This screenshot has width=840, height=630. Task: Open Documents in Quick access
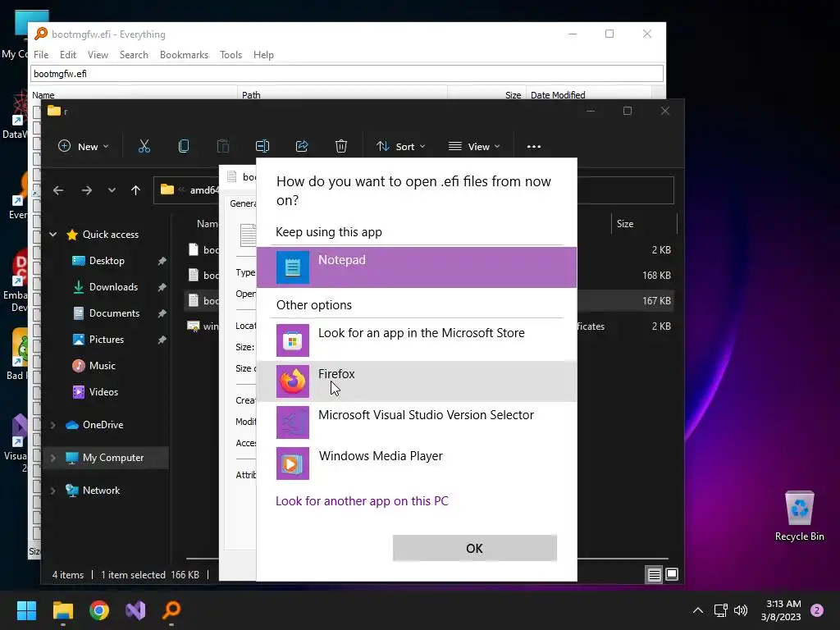(x=114, y=313)
